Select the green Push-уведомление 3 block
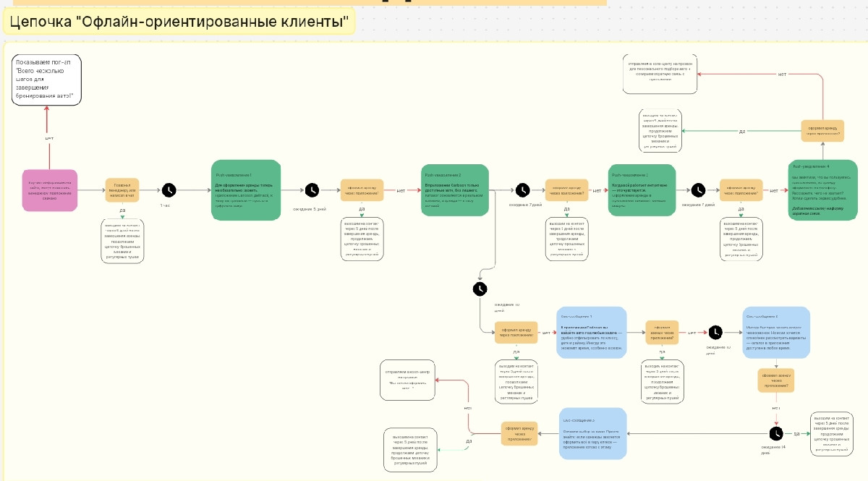This screenshot has height=481, width=868. 642,190
